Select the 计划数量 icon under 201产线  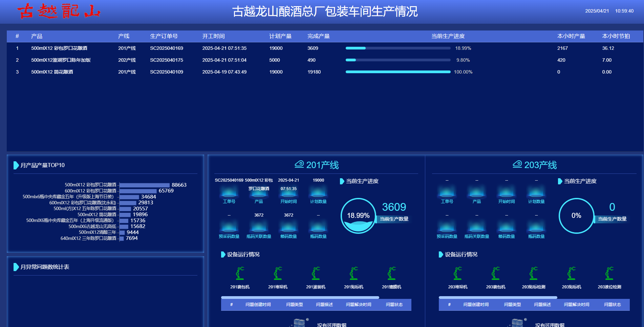coord(318,192)
